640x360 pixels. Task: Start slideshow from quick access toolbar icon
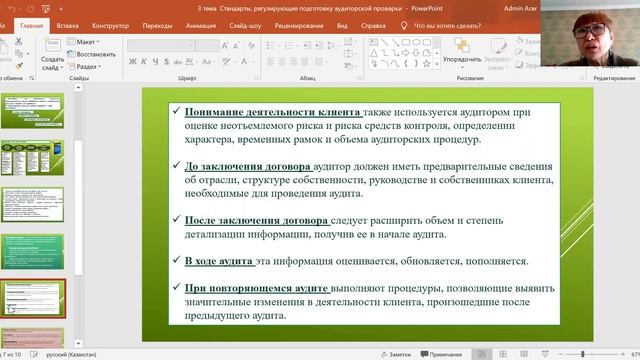coord(46,9)
